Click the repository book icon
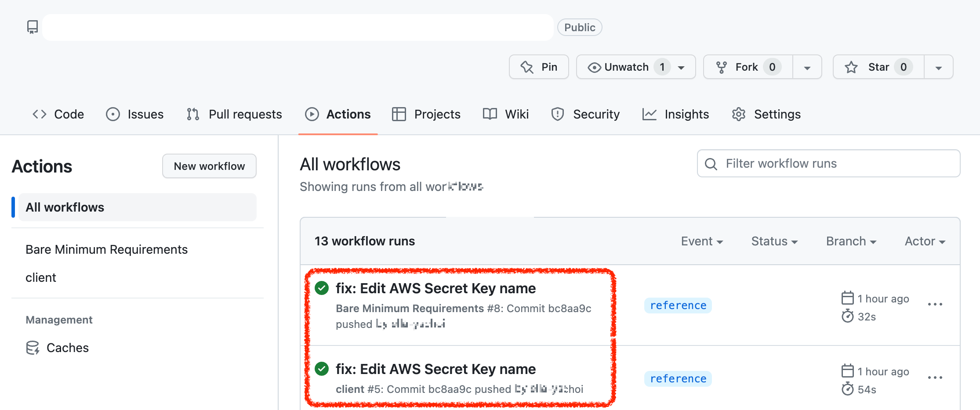 33,27
